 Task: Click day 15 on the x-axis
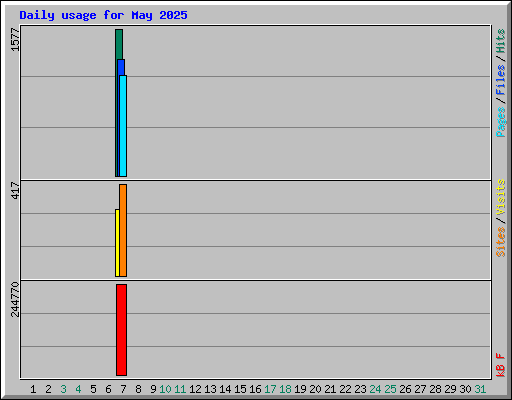click(240, 389)
